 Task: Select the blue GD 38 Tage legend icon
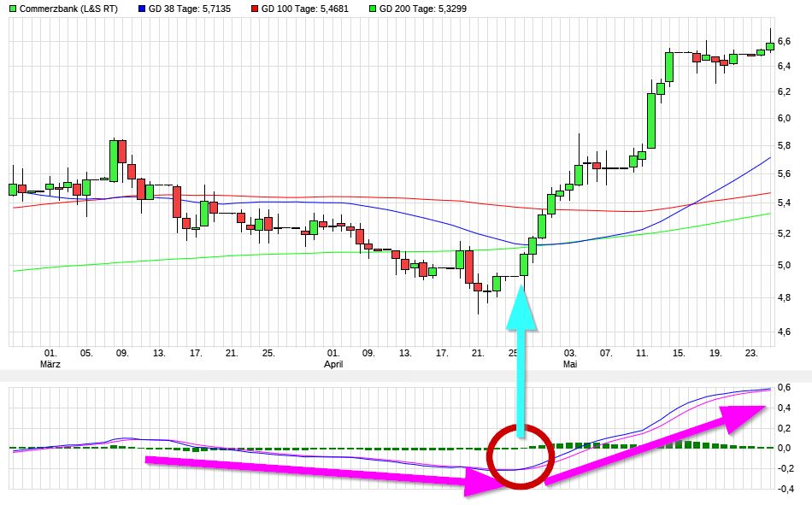(x=142, y=9)
